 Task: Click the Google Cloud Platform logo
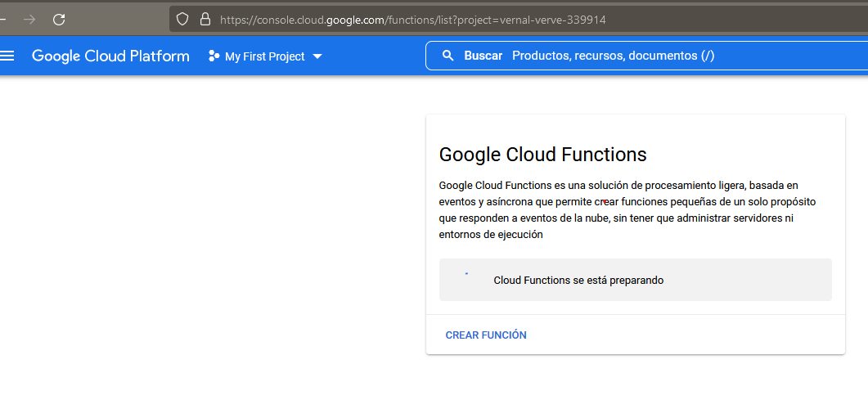(110, 56)
